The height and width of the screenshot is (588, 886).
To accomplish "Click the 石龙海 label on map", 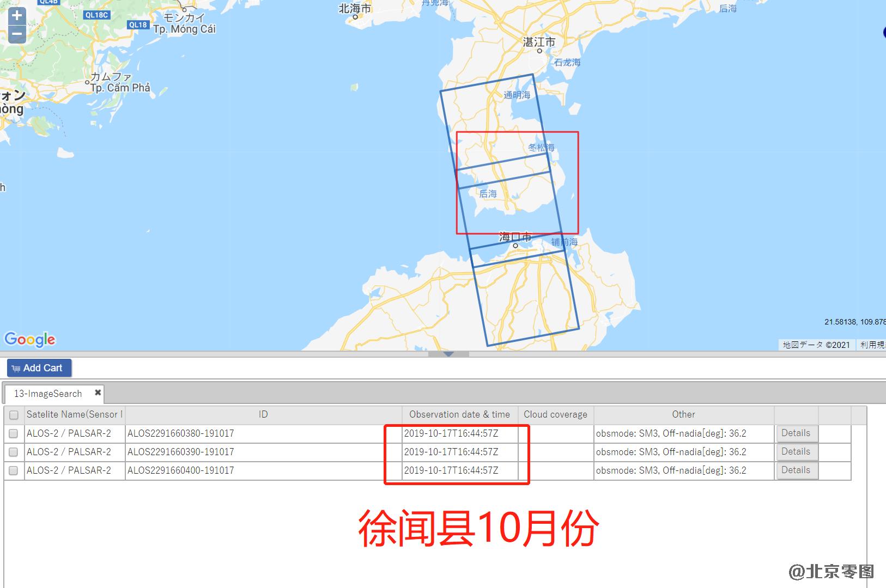I will click(x=567, y=63).
